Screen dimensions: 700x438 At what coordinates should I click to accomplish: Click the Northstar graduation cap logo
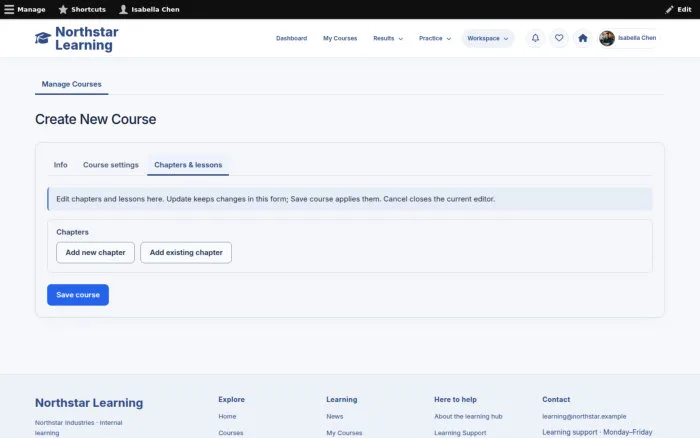[x=43, y=38]
